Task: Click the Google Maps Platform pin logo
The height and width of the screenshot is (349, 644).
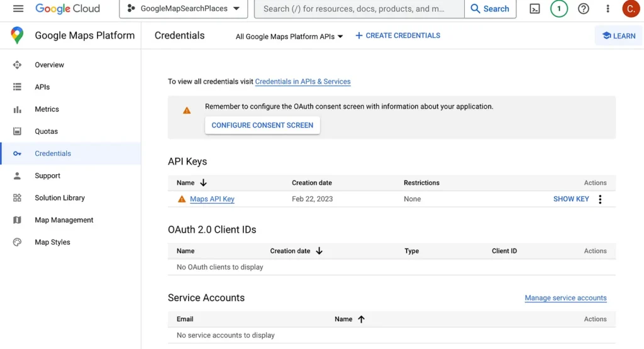Action: [x=17, y=35]
